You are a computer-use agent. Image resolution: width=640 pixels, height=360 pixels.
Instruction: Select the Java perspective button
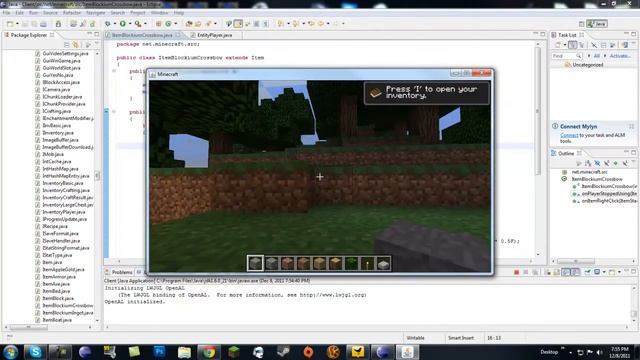pos(597,24)
